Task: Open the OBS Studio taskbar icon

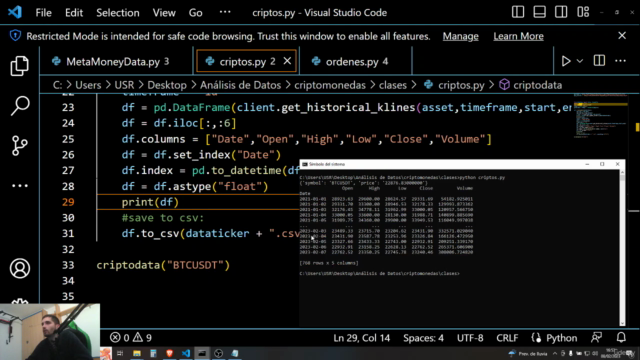Action: [218, 353]
